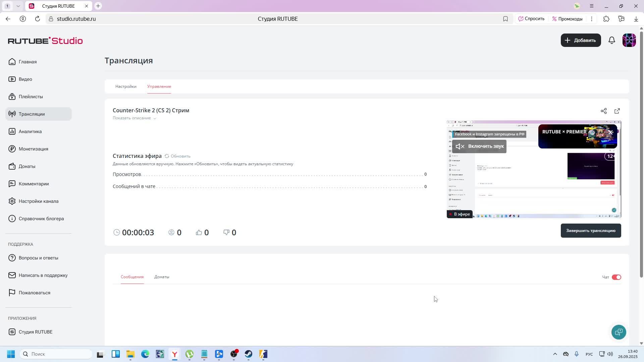Click the share icon for the stream

point(604,111)
